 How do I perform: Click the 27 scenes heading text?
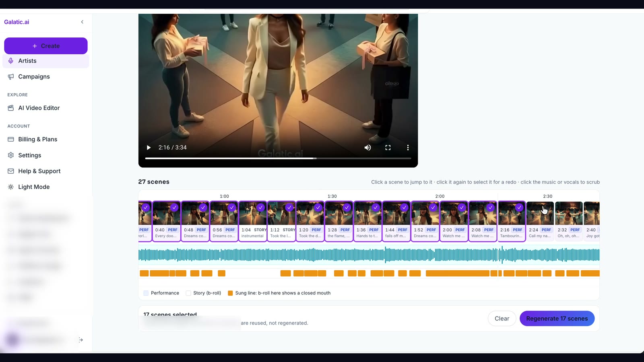coord(154,182)
